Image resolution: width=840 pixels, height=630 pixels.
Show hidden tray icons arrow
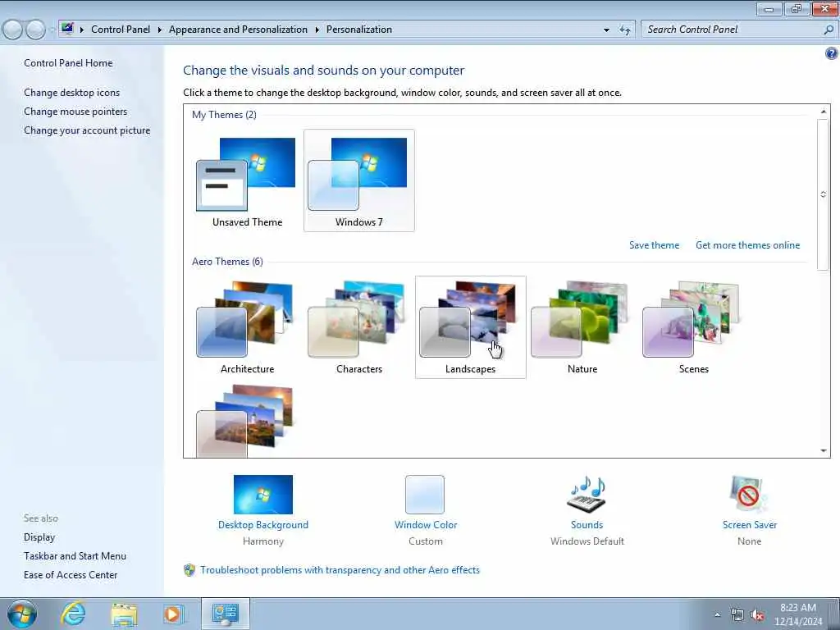717,614
